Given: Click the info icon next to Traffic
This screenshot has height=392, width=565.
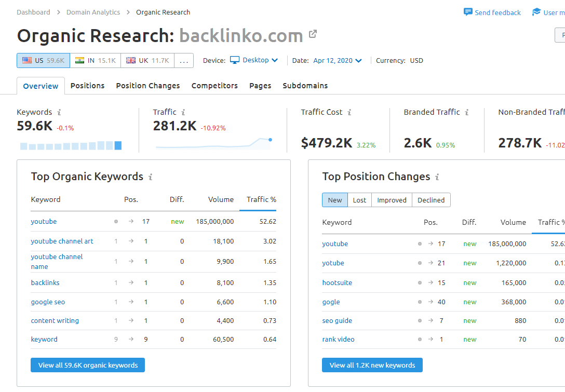Looking at the screenshot, I should [x=183, y=113].
